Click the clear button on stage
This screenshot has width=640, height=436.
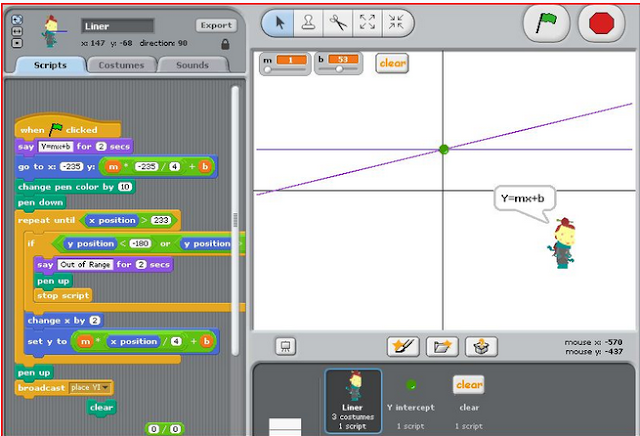tap(392, 63)
